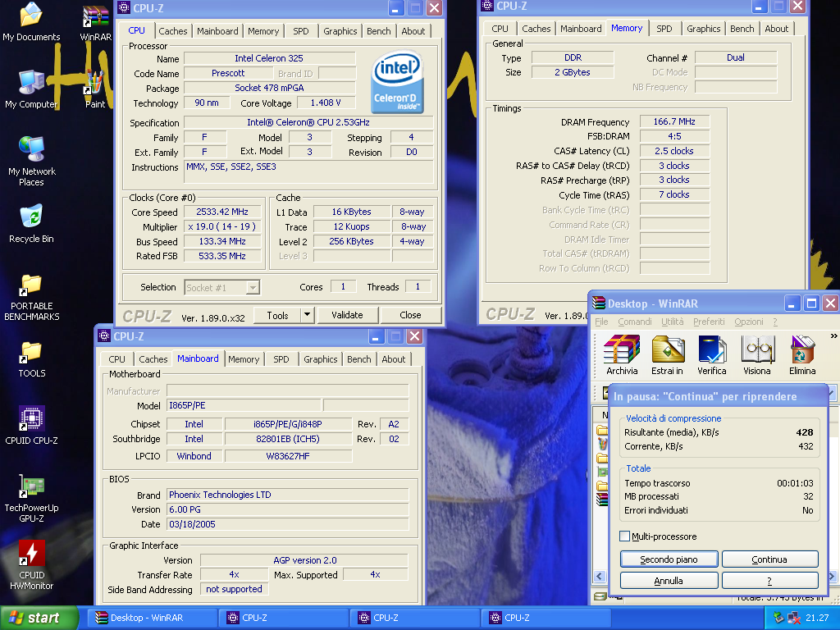
Task: Open the WinRAR Opzioni menu
Action: (x=749, y=322)
